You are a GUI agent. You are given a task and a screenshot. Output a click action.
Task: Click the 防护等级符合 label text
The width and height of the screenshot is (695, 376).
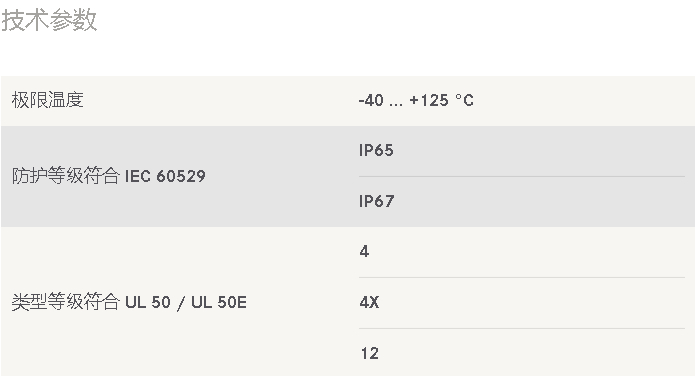tap(66, 176)
